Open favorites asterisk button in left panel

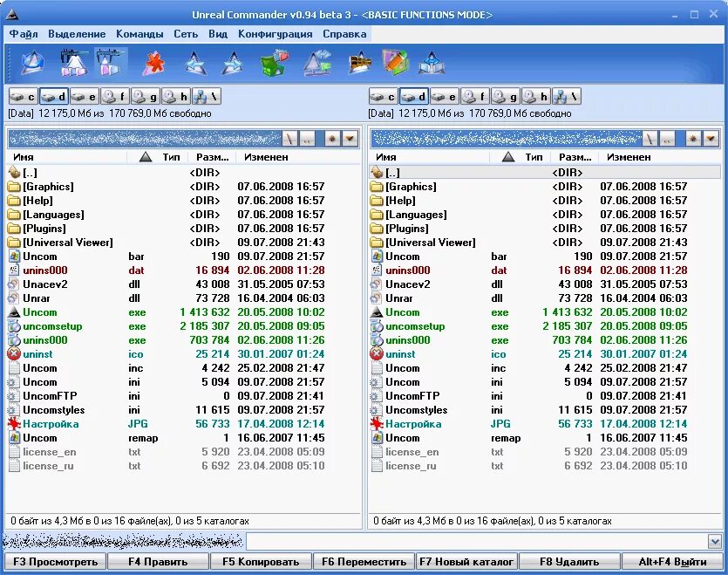(x=332, y=139)
